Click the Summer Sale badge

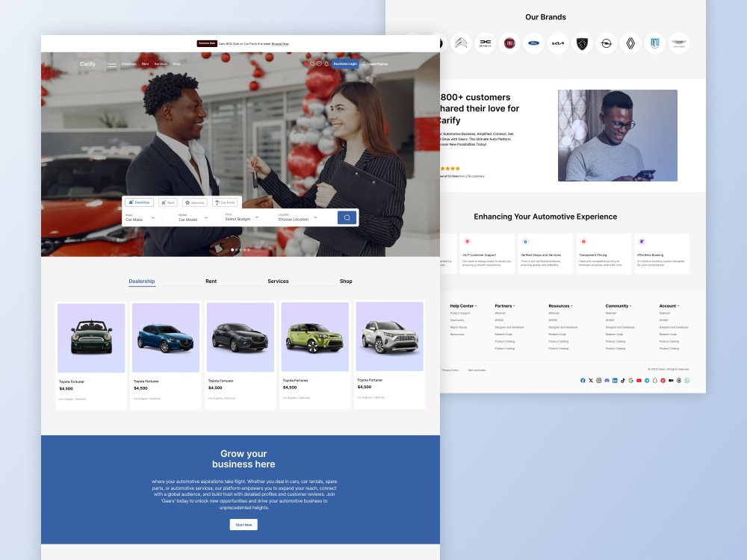[x=207, y=43]
